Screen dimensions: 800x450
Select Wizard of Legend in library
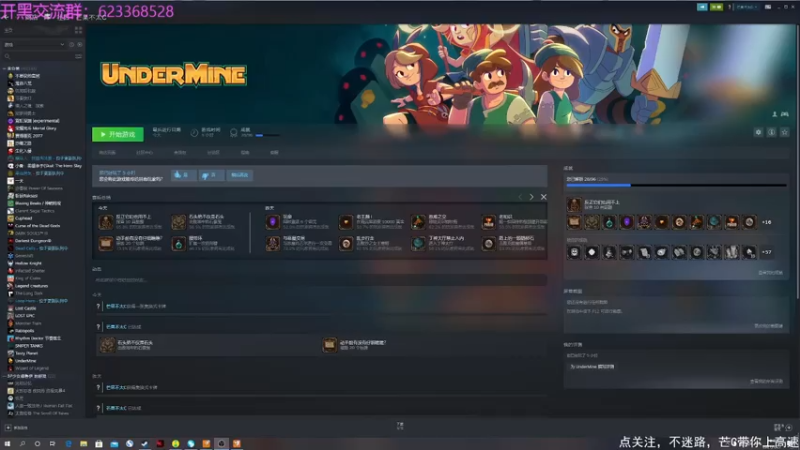point(32,368)
